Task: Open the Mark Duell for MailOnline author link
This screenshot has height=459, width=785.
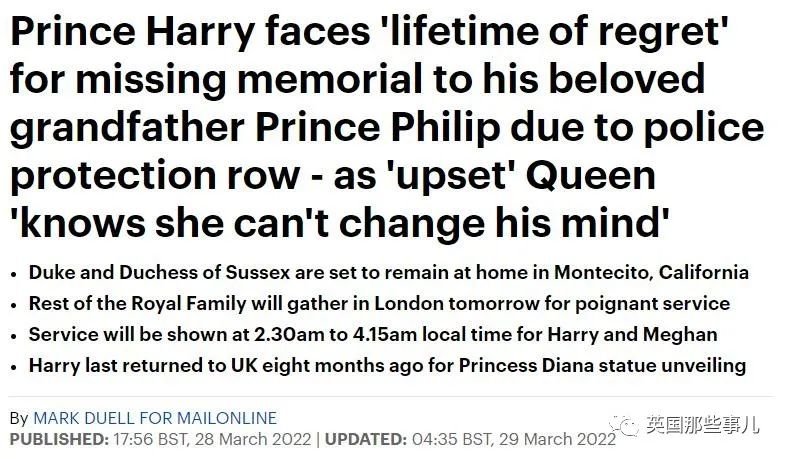Action: click(155, 418)
